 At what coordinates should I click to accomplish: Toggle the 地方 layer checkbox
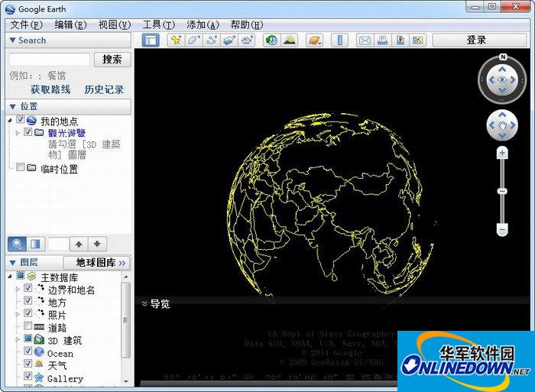28,300
